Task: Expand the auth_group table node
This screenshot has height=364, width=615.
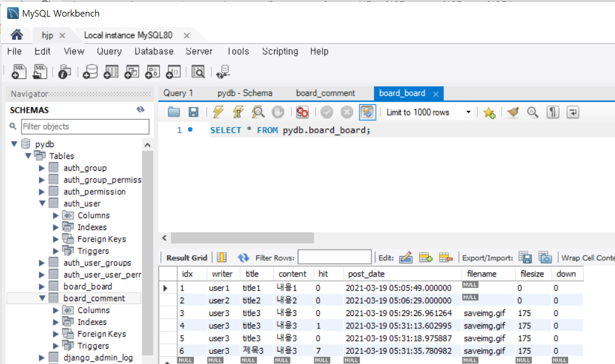Action: (42, 168)
